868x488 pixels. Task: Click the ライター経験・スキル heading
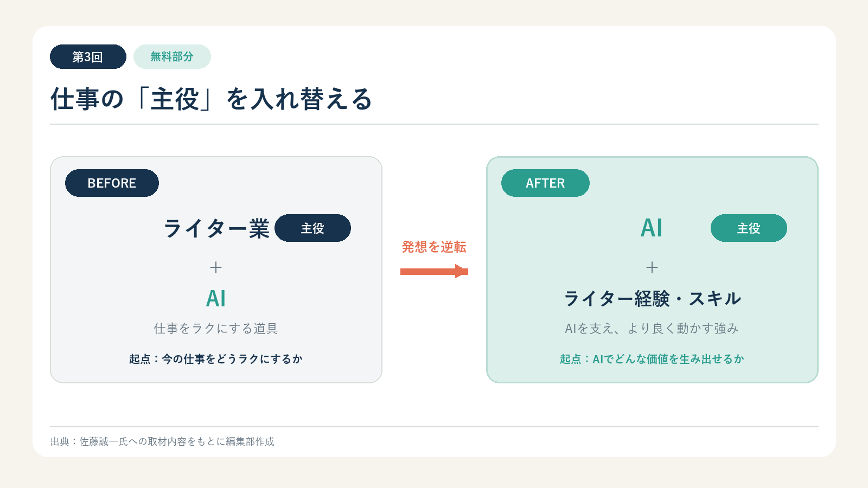(x=652, y=299)
